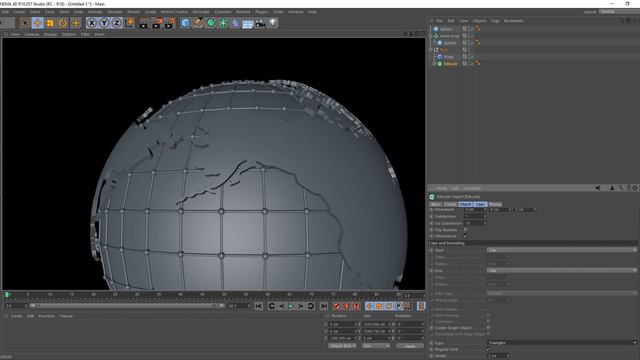Select the Extrude object in Object Manager
The image size is (640, 360).
(x=450, y=64)
